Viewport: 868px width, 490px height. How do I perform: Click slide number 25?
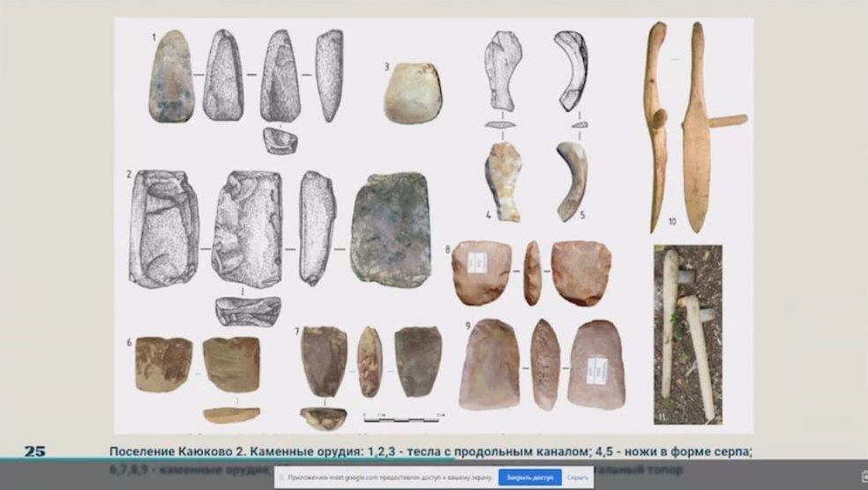[x=34, y=451]
